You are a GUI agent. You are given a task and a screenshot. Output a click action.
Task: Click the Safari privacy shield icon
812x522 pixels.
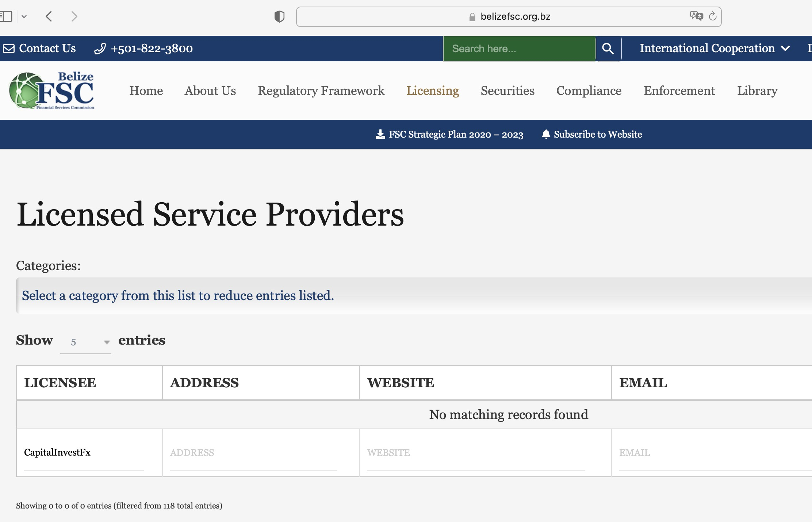279,17
